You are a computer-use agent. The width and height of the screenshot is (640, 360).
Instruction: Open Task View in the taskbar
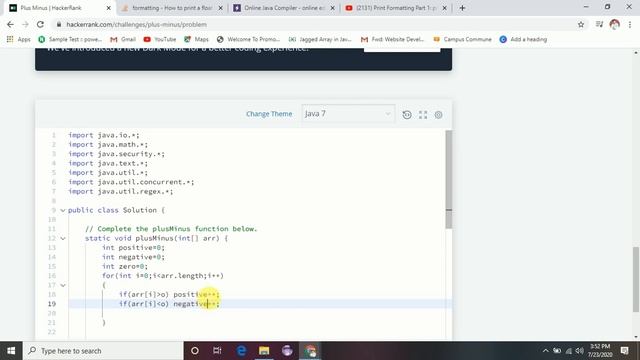tap(217, 351)
